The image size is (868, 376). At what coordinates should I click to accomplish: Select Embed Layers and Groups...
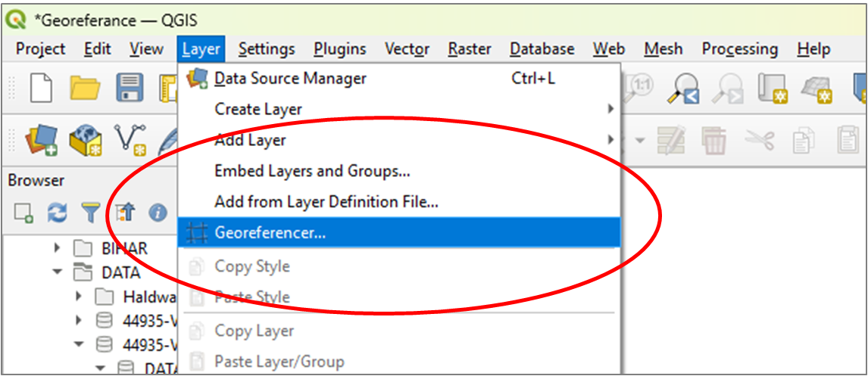click(x=399, y=171)
